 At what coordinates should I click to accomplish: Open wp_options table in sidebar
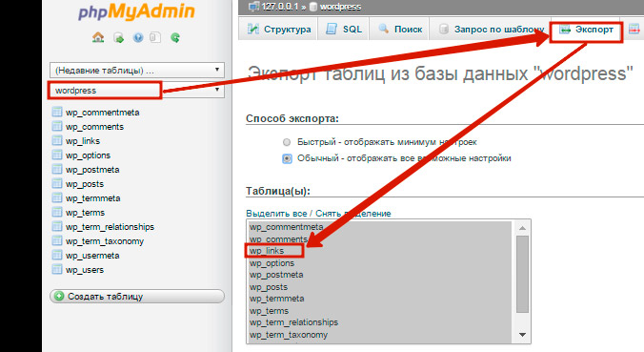pos(88,155)
